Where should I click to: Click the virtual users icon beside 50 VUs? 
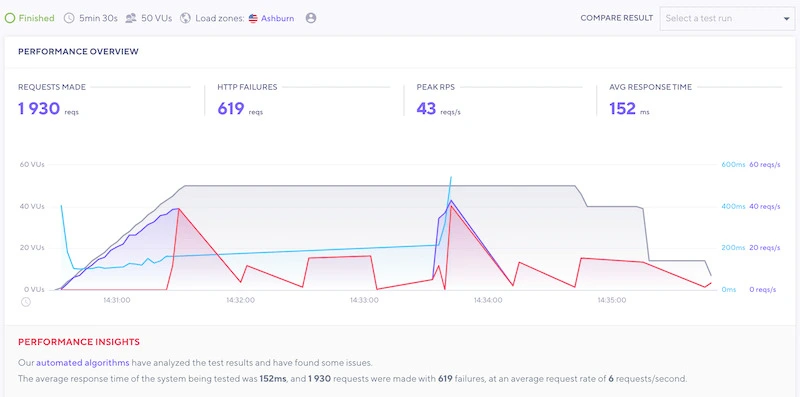tap(131, 18)
